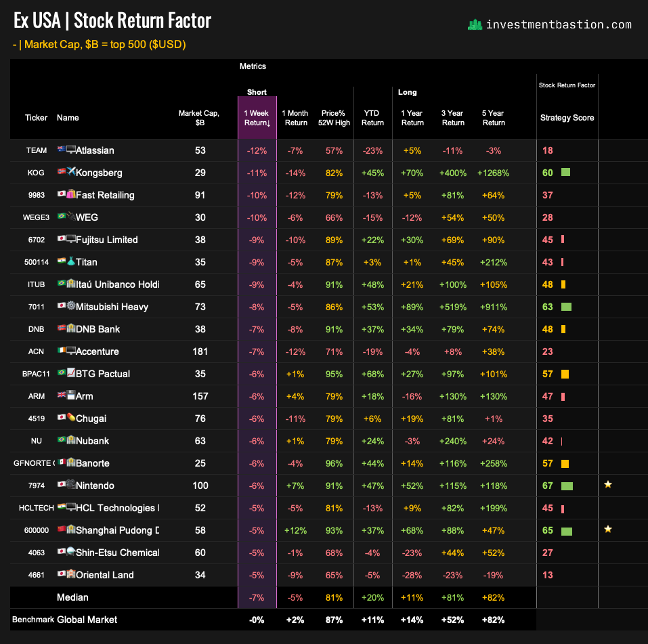
Task: Click the +1268% 5 Year Return value
Action: [x=493, y=173]
